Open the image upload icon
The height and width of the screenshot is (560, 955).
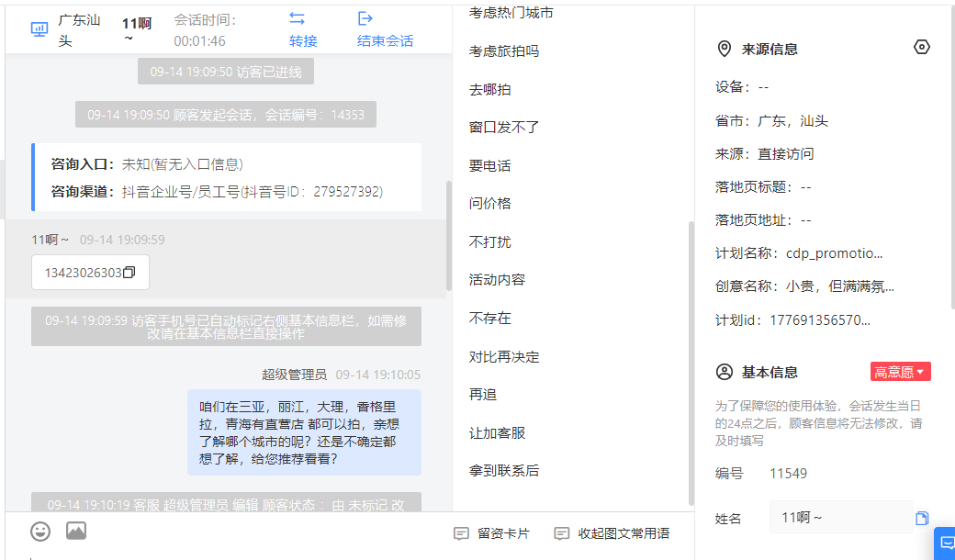point(76,531)
